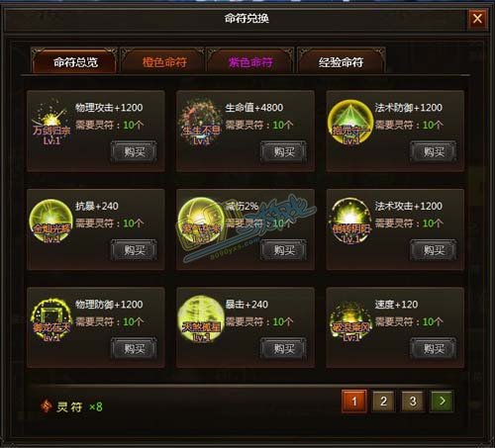The height and width of the screenshot is (448, 495).
Task: Select the 生生不息 fireworks talisman icon
Action: [x=201, y=122]
